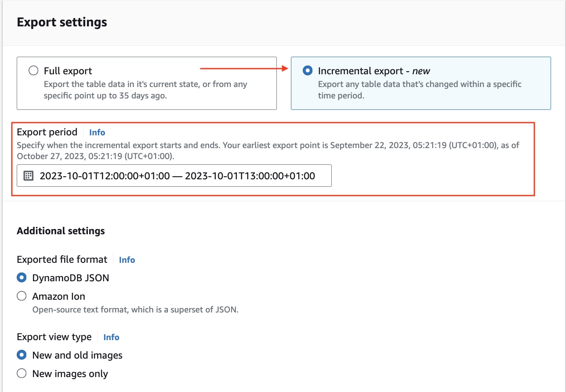Image resolution: width=566 pixels, height=392 pixels.
Task: Enable the Incremental export option
Action: point(308,70)
